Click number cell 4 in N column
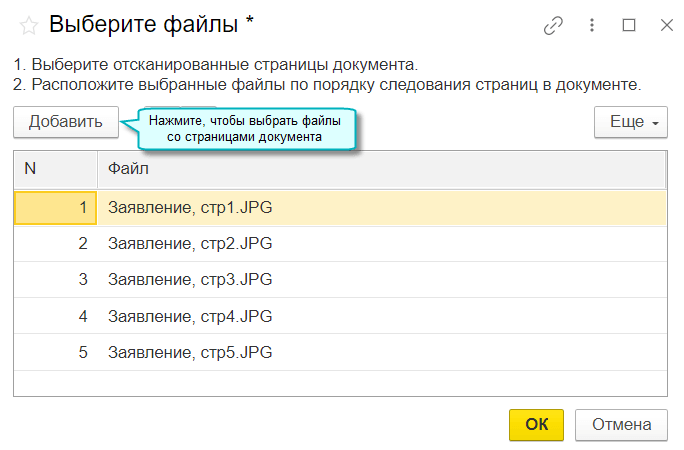This screenshot has height=450, width=684. 55,316
